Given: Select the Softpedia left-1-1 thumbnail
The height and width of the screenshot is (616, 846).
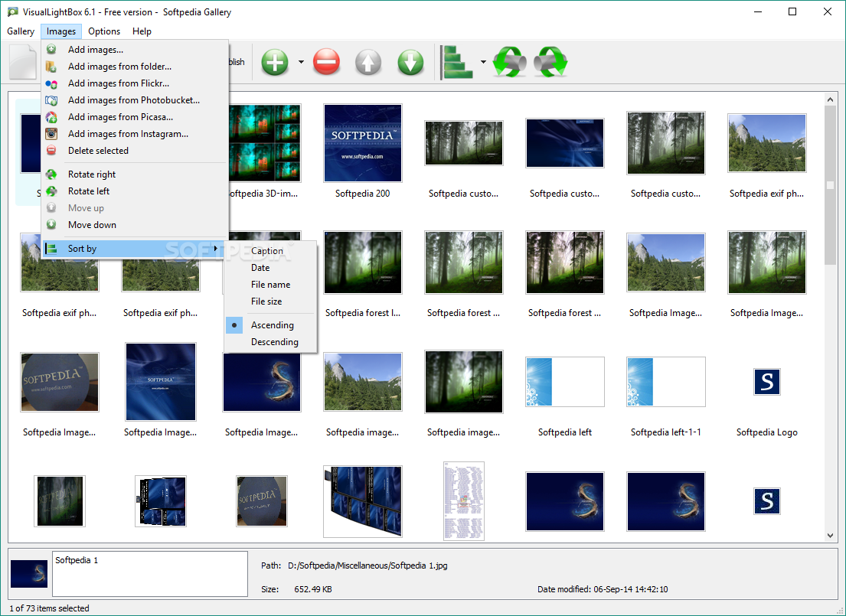Looking at the screenshot, I should pos(666,382).
